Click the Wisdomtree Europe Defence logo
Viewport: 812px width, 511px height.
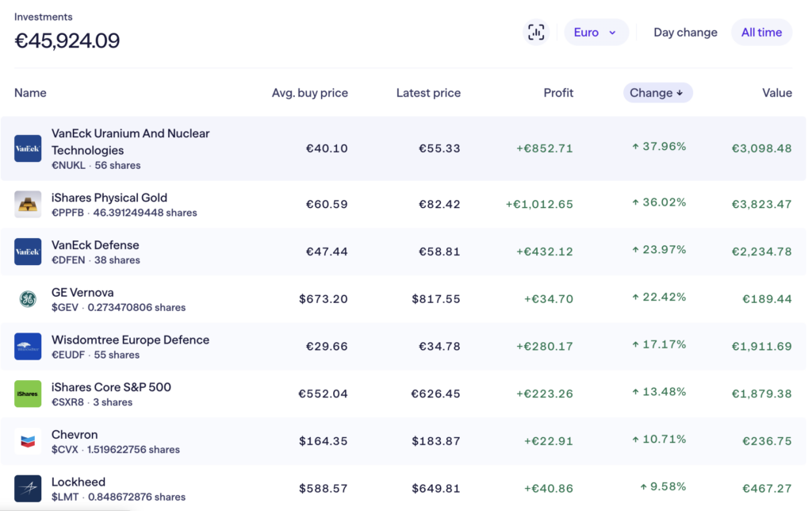(28, 347)
